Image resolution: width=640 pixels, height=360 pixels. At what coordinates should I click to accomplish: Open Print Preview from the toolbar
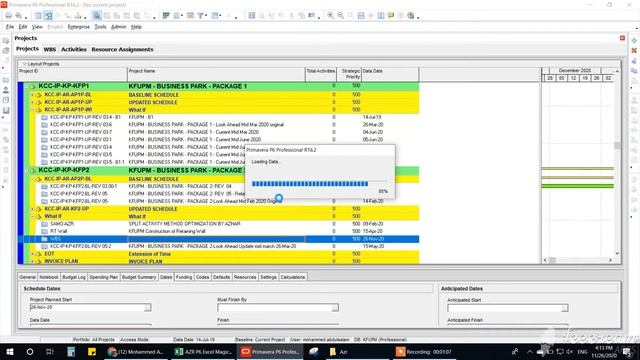(18, 16)
